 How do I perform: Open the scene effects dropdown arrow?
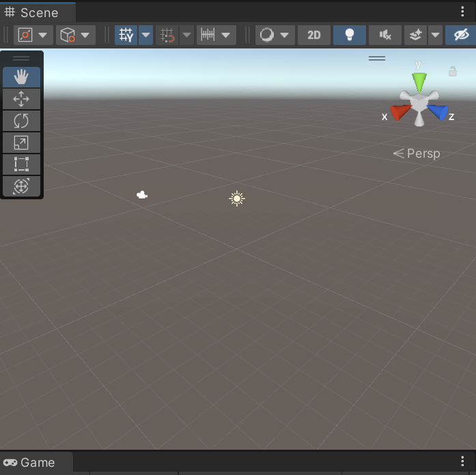tap(435, 35)
